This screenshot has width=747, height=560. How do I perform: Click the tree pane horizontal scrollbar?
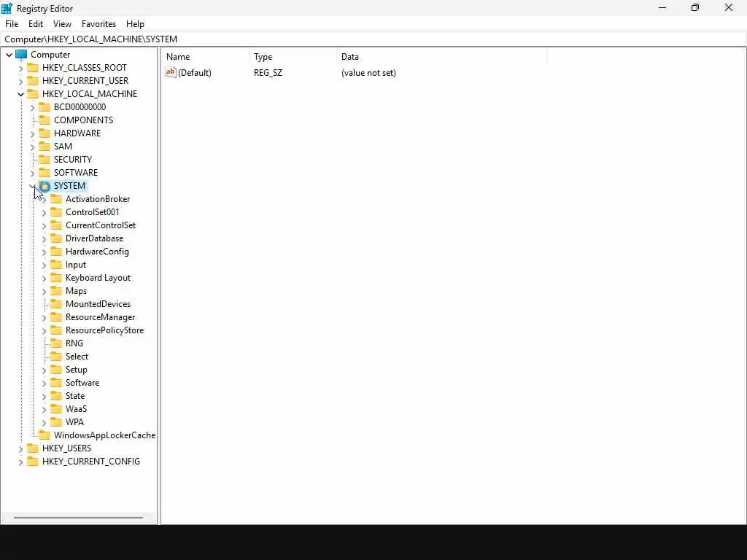coord(79,518)
